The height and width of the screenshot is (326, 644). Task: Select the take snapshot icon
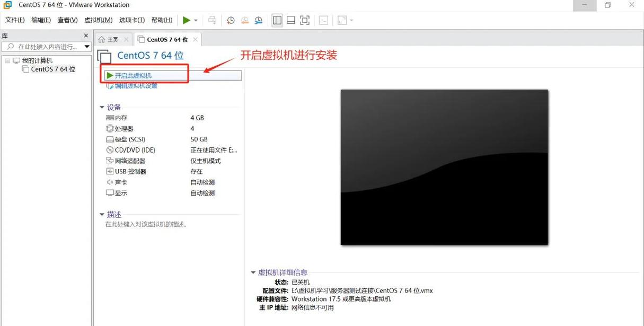(231, 20)
